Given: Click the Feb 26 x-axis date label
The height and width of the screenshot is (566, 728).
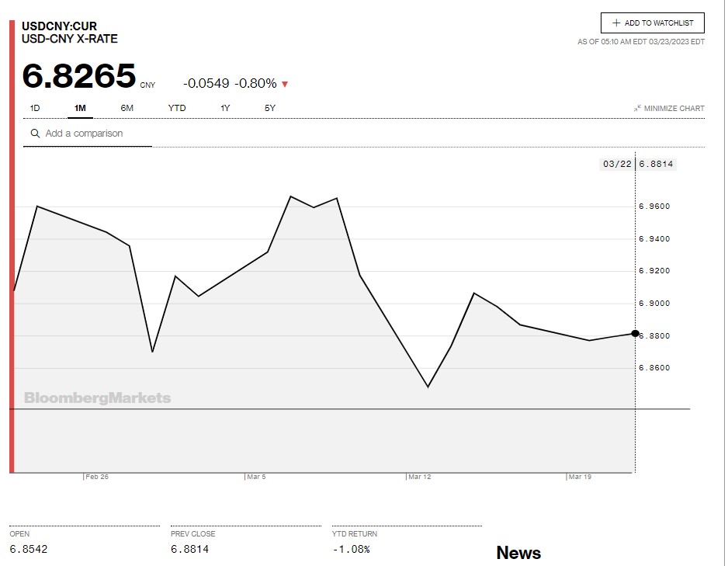Looking at the screenshot, I should click(97, 477).
